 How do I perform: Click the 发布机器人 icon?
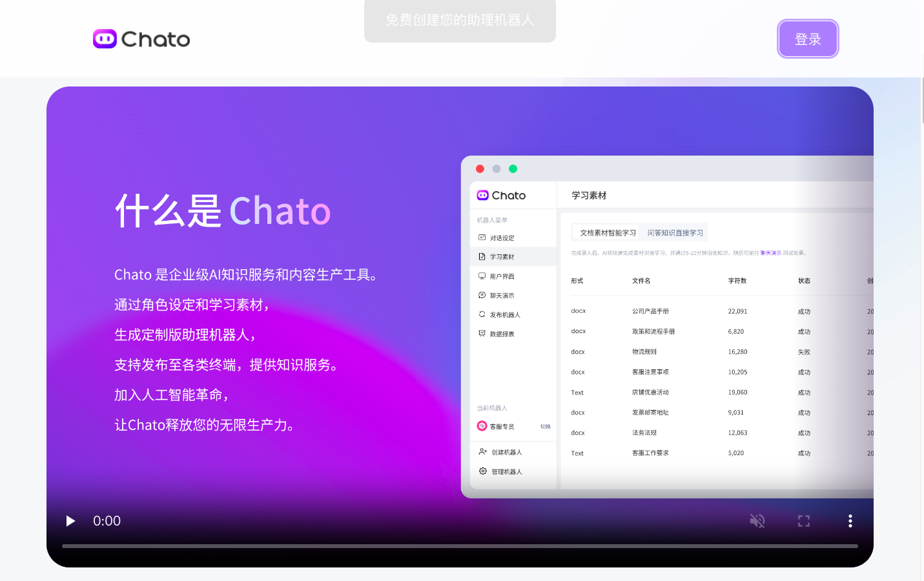point(482,314)
